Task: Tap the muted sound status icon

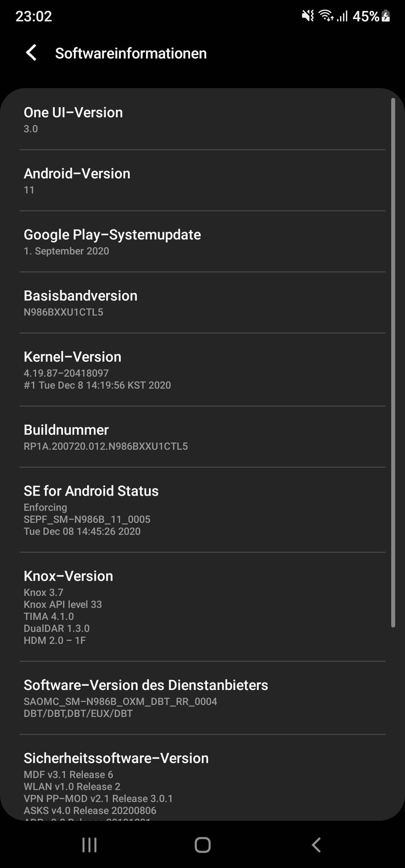Action: coord(308,16)
